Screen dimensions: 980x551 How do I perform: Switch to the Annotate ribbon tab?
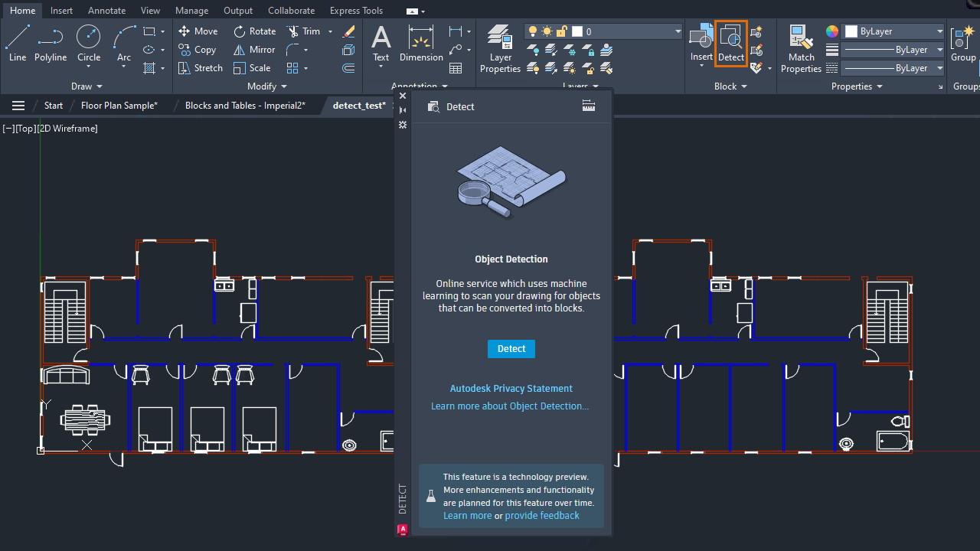106,11
